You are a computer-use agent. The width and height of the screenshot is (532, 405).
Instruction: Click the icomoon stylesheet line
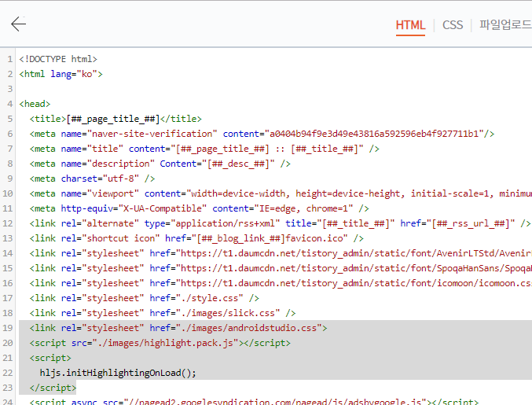[281, 283]
